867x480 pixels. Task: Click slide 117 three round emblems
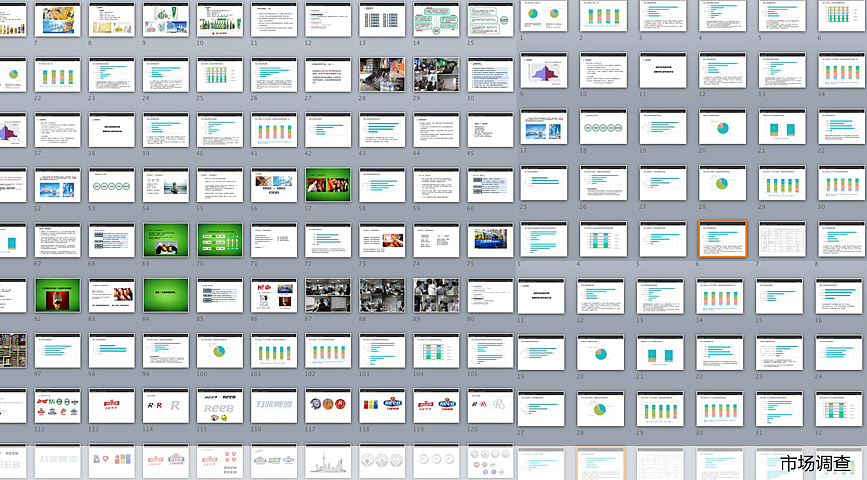pyautogui.click(x=328, y=406)
